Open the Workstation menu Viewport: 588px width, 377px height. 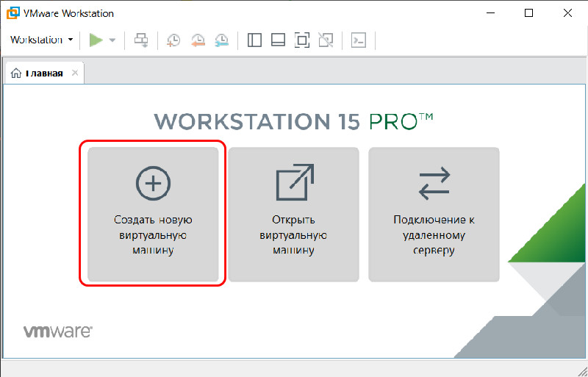coord(42,40)
